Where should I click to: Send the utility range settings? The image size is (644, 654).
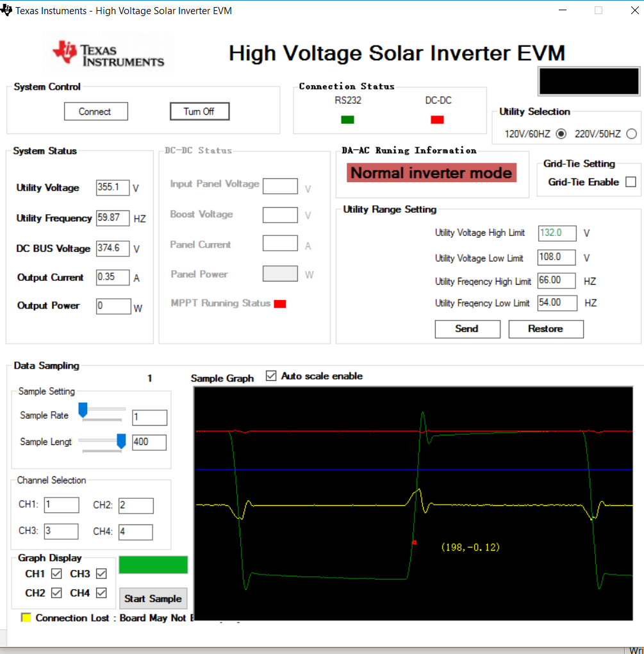pyautogui.click(x=467, y=329)
